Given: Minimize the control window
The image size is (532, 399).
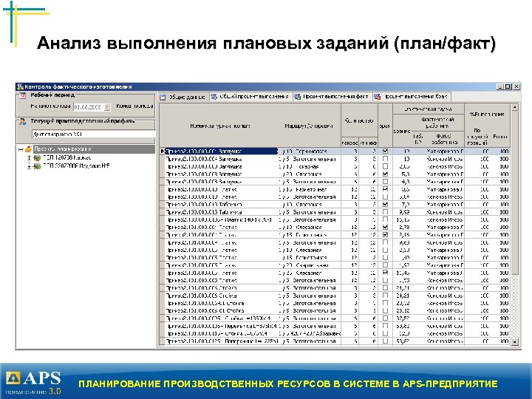Looking at the screenshot, I should [500, 87].
